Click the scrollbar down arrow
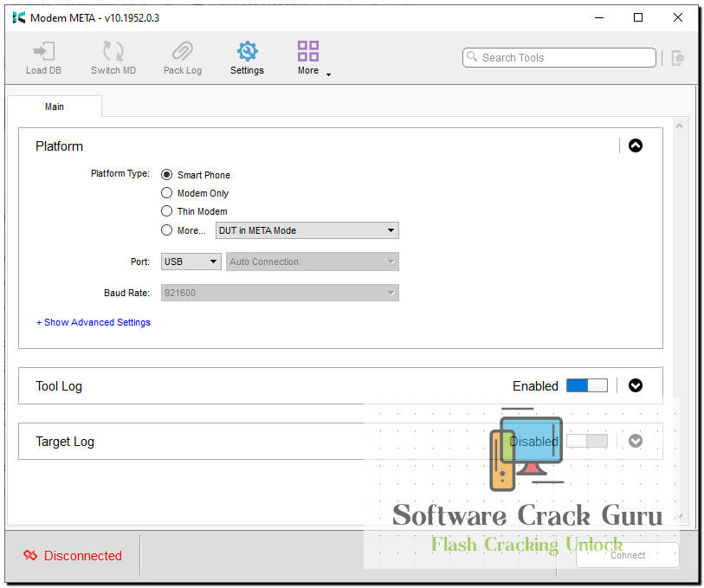 679,516
